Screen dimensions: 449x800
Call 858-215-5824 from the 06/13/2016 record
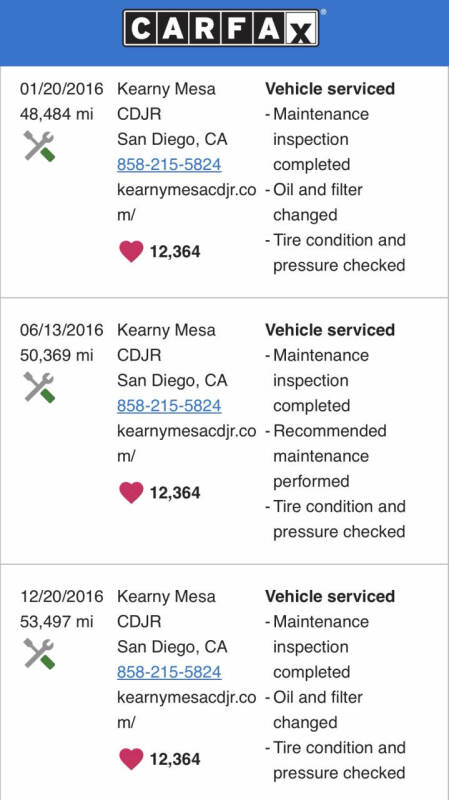pyautogui.click(x=169, y=406)
